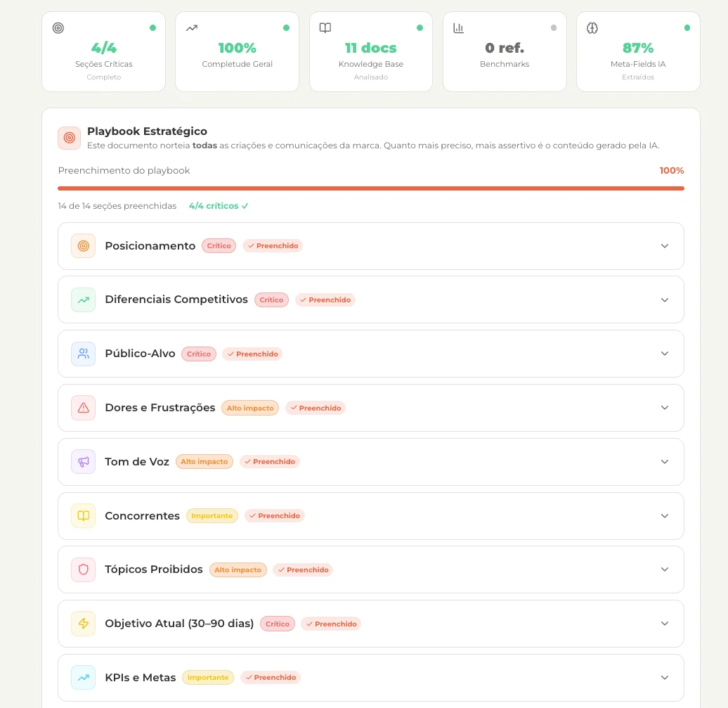Click the '14 de 14 seções preenchidas' text
This screenshot has height=708, width=728.
pos(117,206)
